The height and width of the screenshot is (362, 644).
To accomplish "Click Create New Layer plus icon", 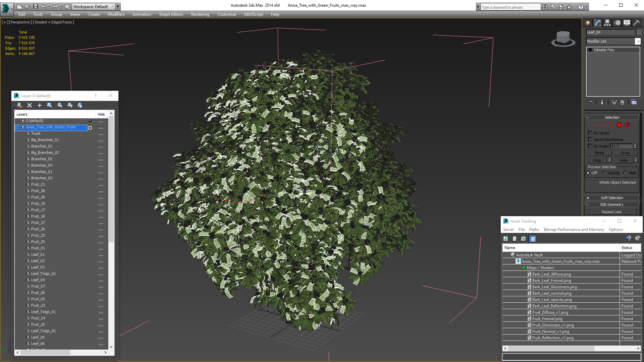I will point(40,105).
